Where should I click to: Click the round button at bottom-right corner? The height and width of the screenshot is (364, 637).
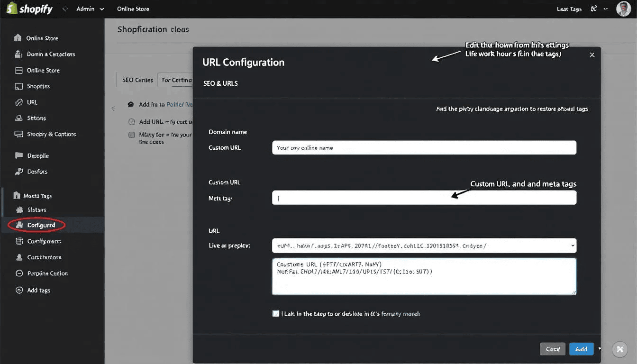tap(619, 349)
